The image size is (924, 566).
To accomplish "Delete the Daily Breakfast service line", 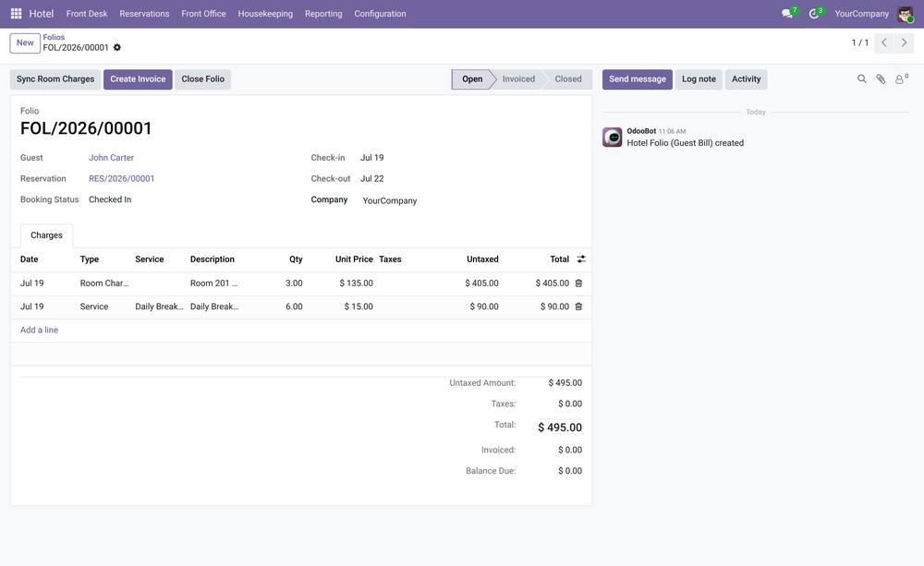I will pos(578,307).
